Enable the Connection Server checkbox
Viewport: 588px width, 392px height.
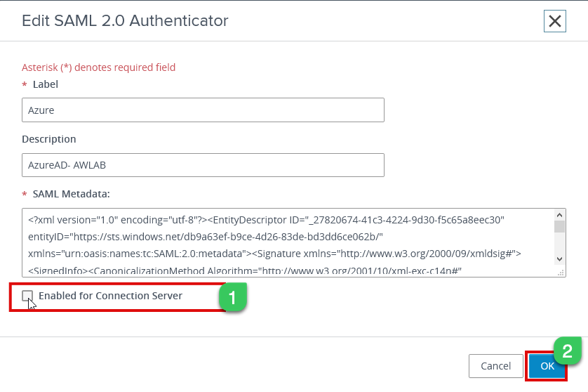point(27,296)
